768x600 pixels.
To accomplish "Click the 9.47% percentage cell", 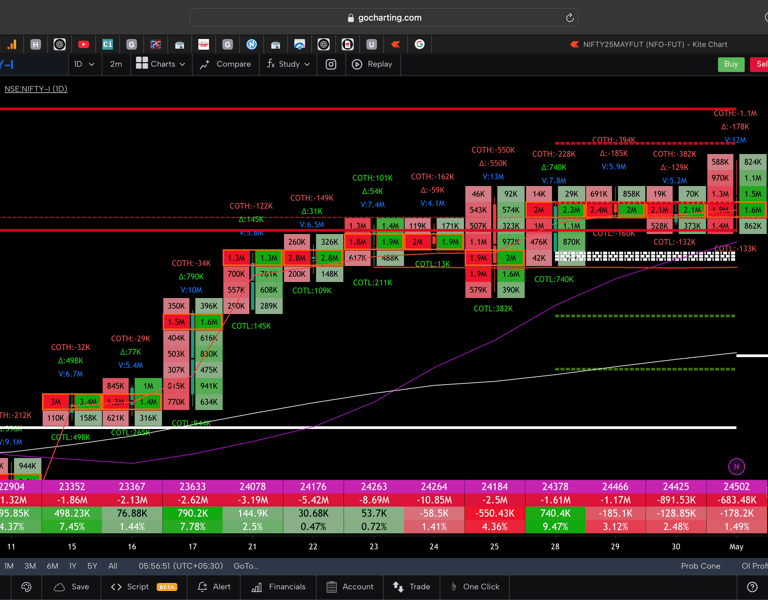I will coord(555,527).
